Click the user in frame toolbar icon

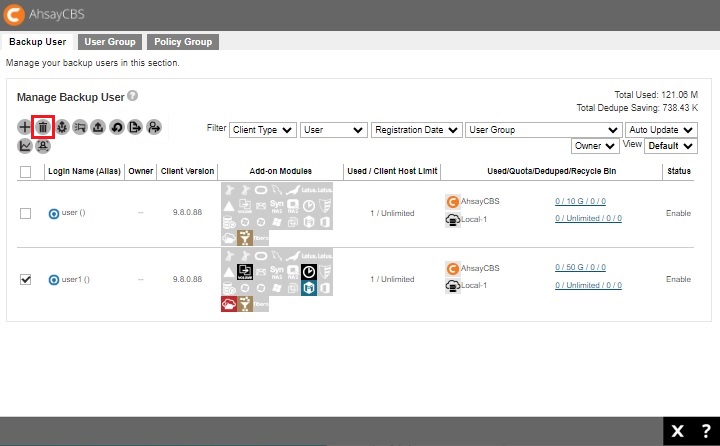coord(43,146)
